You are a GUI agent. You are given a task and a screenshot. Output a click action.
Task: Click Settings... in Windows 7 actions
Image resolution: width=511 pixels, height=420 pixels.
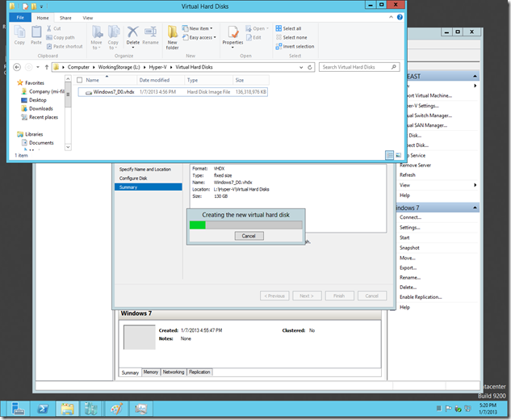pyautogui.click(x=409, y=228)
